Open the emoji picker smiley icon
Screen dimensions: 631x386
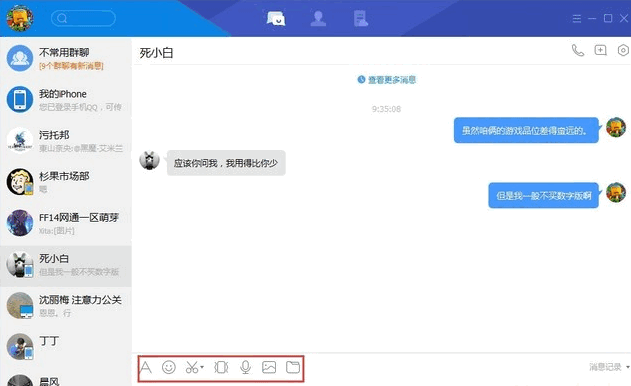click(169, 367)
